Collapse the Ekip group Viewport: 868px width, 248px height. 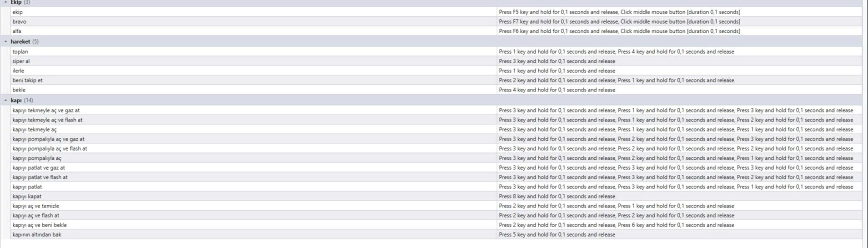5,2
